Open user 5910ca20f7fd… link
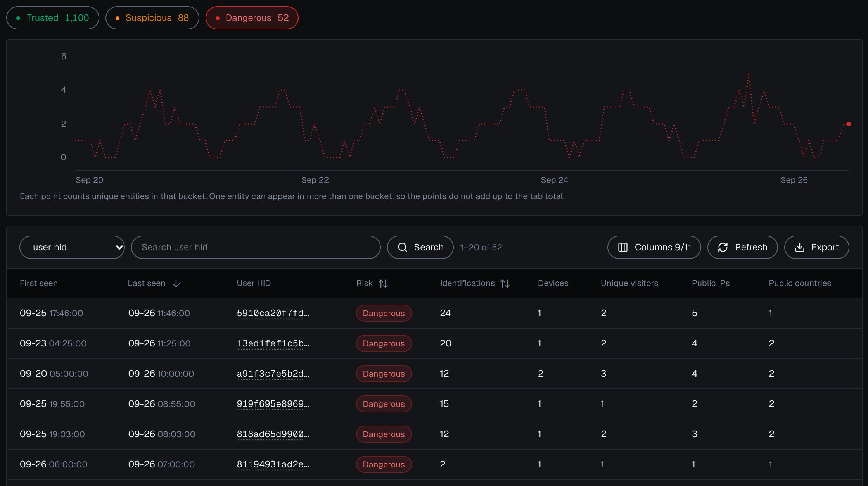This screenshot has height=486, width=868. pos(273,313)
